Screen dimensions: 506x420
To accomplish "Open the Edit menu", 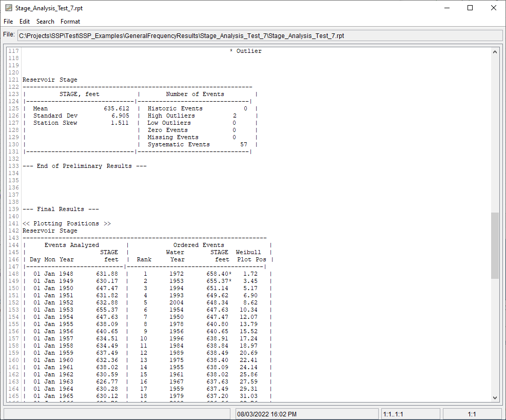I will pos(25,21).
